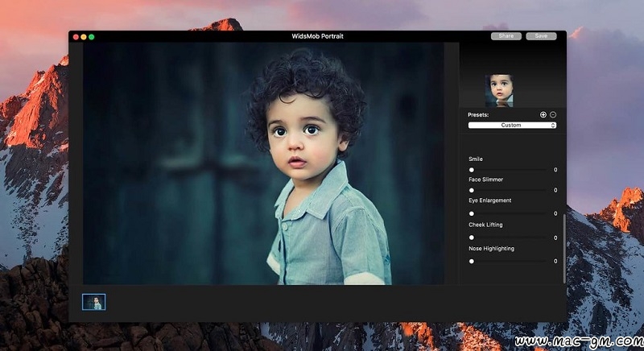
Task: Minimize the window with the yellow button
Action: (84, 37)
